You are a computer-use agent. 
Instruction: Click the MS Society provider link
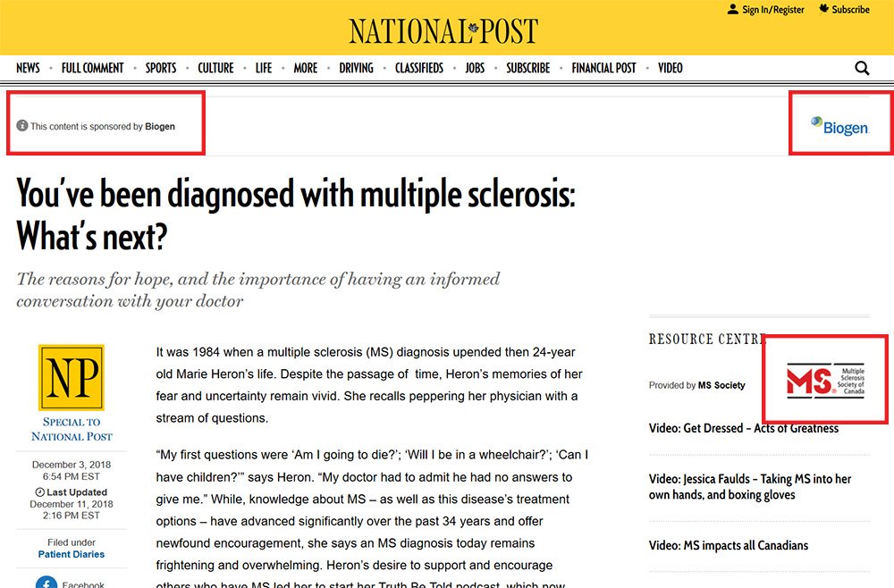[721, 386]
